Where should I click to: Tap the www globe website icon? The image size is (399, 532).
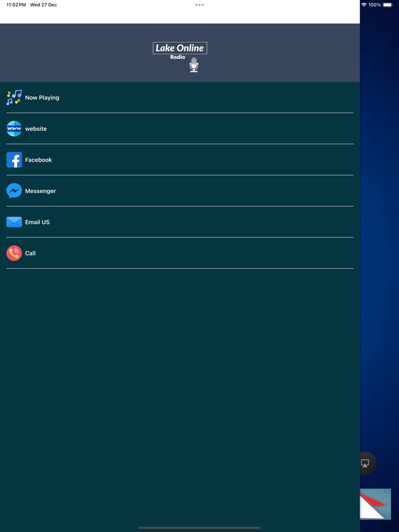[14, 129]
